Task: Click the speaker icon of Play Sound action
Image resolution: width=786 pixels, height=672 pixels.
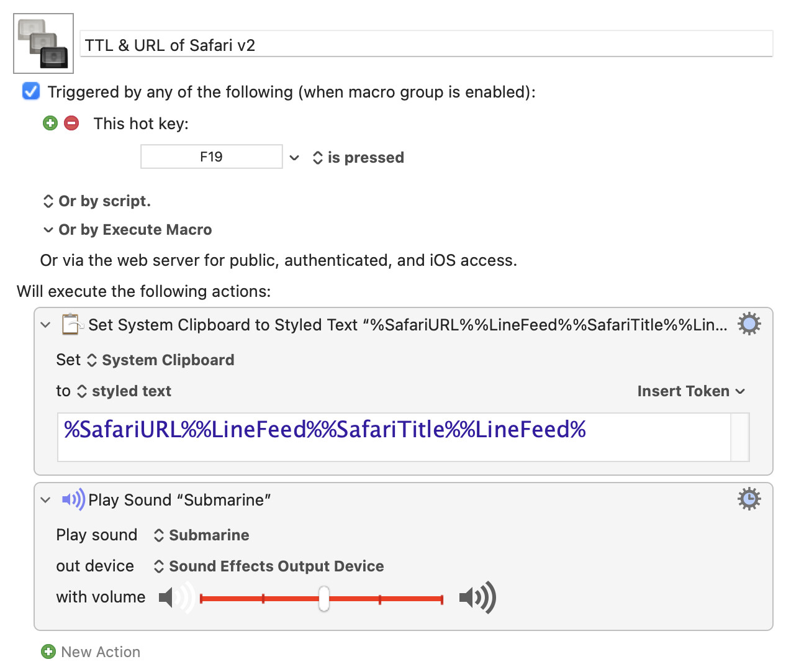Action: (x=73, y=499)
